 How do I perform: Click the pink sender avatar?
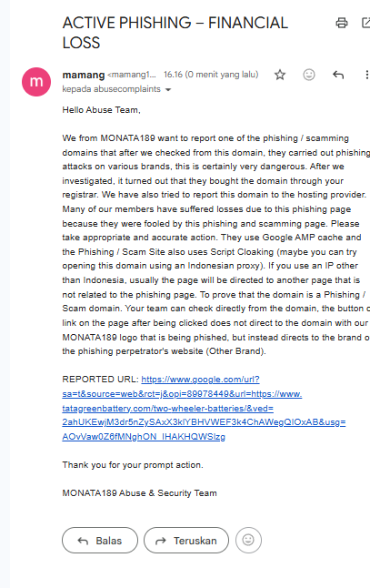pos(36,81)
